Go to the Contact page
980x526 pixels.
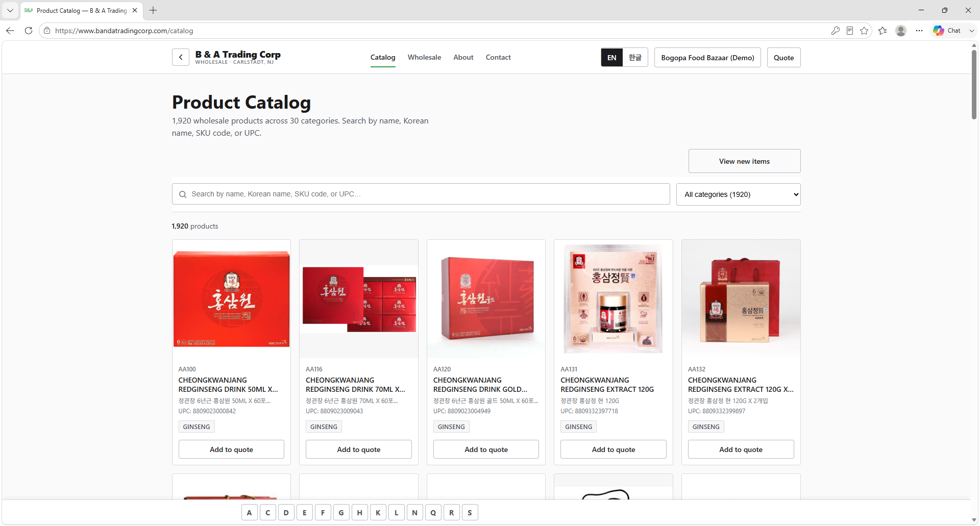coord(498,57)
